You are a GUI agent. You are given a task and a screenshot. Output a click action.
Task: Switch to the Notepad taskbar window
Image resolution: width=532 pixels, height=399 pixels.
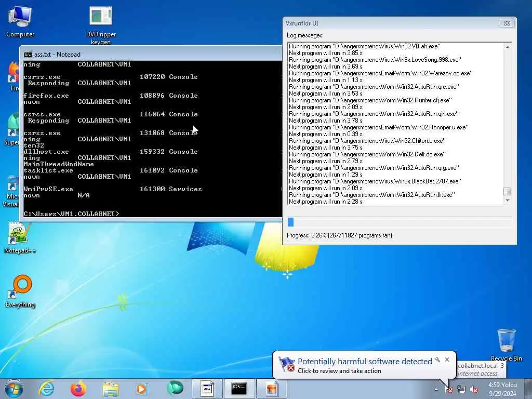point(207,389)
